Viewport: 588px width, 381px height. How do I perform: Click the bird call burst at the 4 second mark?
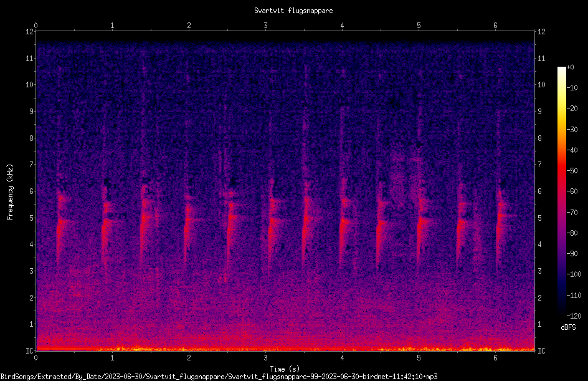coord(343,221)
